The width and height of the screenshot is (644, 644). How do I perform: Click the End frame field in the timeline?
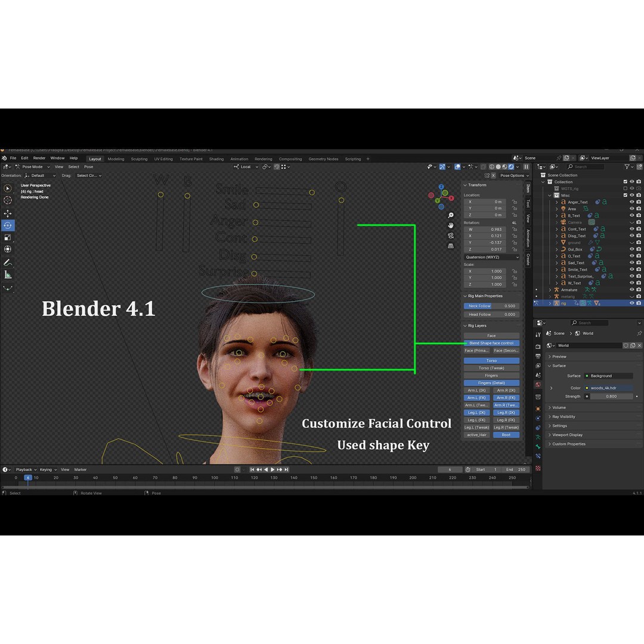[x=516, y=469]
